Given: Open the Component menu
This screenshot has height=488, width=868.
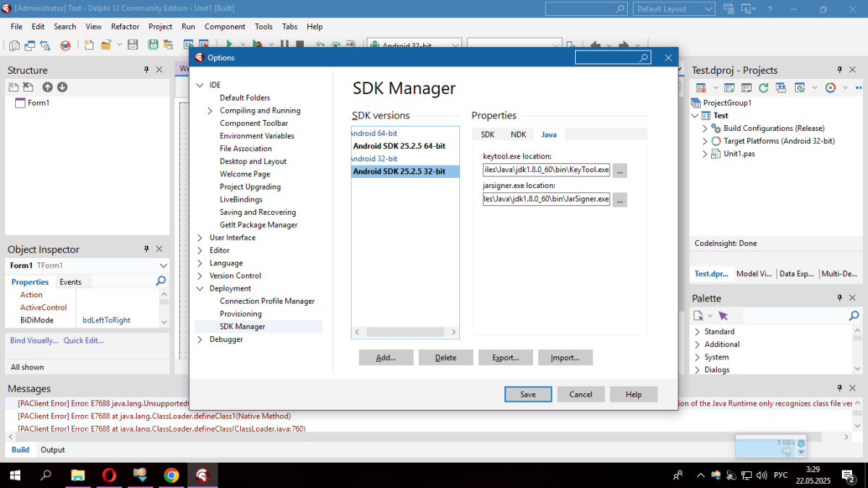Looking at the screenshot, I should click(225, 27).
